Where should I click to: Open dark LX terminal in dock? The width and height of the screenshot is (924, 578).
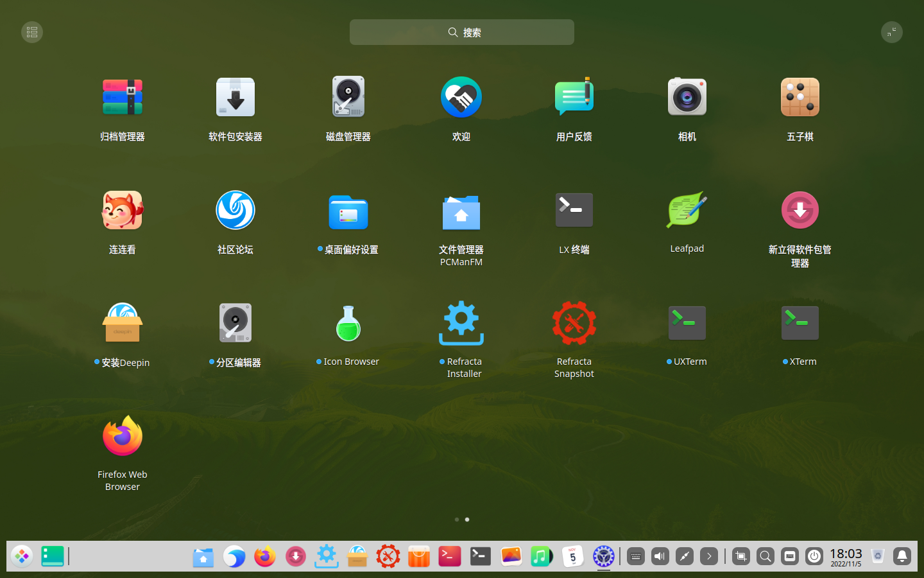[x=481, y=556]
